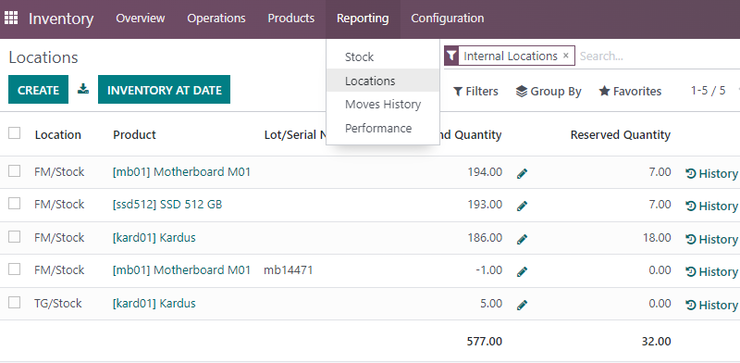Click pencil icon for SSD 512 GB row
The width and height of the screenshot is (740, 363).
(521, 206)
